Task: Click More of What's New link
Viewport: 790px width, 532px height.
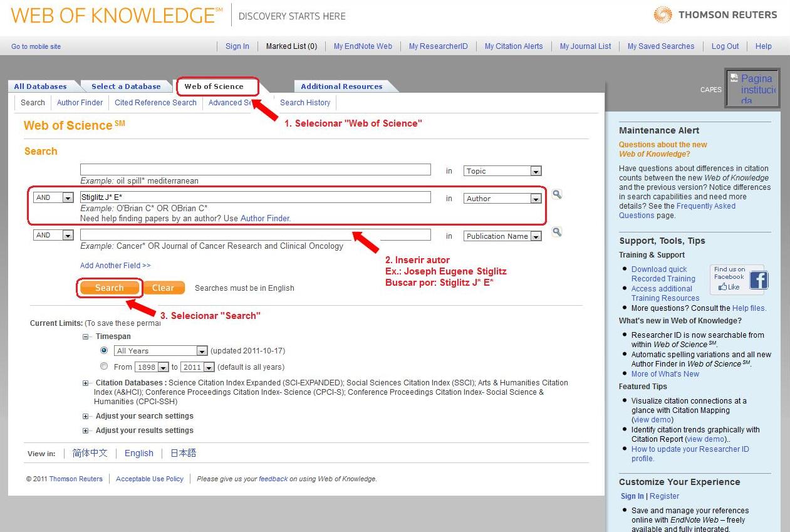Action: (x=665, y=374)
